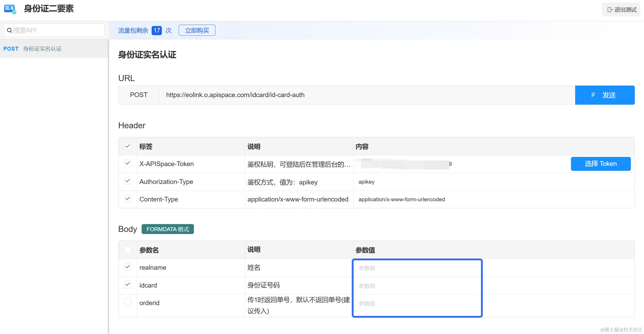644x334 pixels.
Task: Enable the orderid parameter checkbox
Action: point(128,303)
